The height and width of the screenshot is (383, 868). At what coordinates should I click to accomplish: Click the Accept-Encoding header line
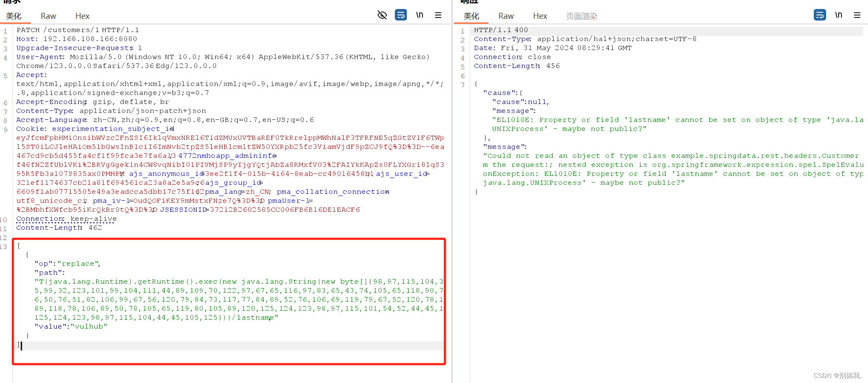tap(92, 102)
